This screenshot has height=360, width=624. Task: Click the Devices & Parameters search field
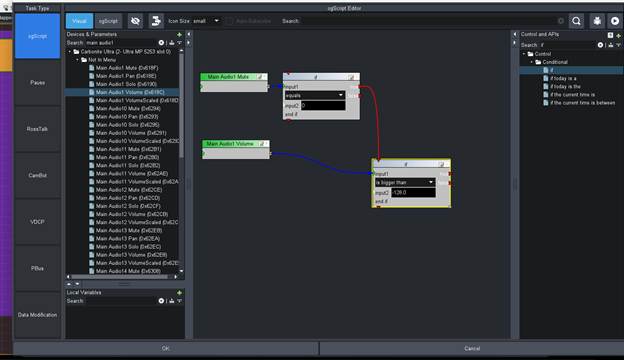tap(121, 43)
